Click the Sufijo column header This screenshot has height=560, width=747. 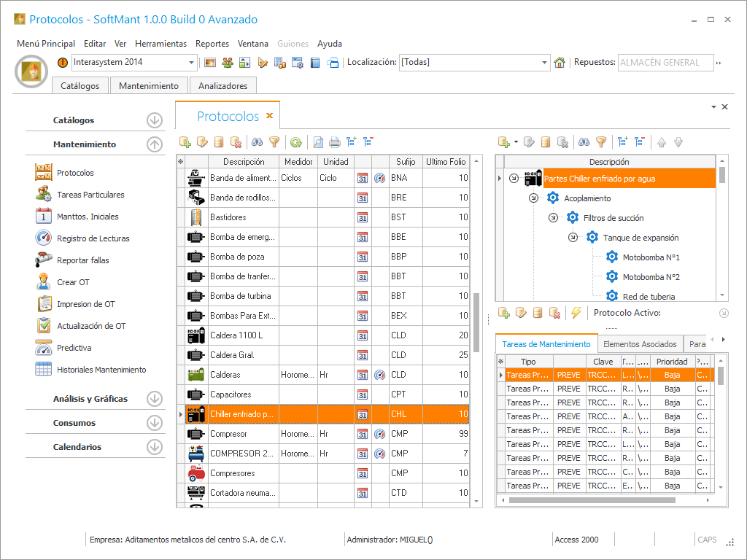(406, 162)
